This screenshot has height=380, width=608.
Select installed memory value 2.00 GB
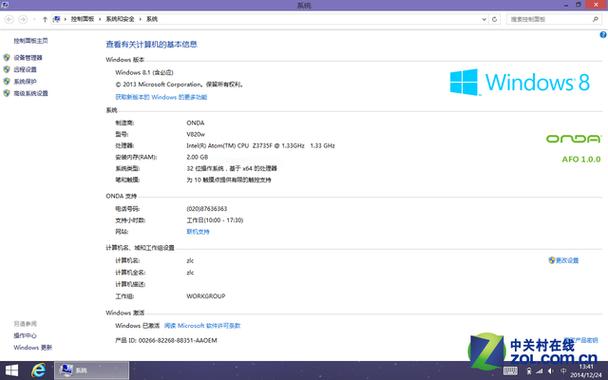(197, 157)
